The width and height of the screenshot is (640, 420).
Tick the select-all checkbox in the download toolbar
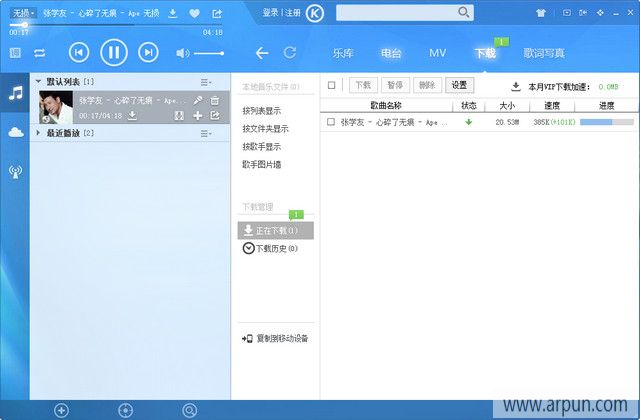pos(331,85)
